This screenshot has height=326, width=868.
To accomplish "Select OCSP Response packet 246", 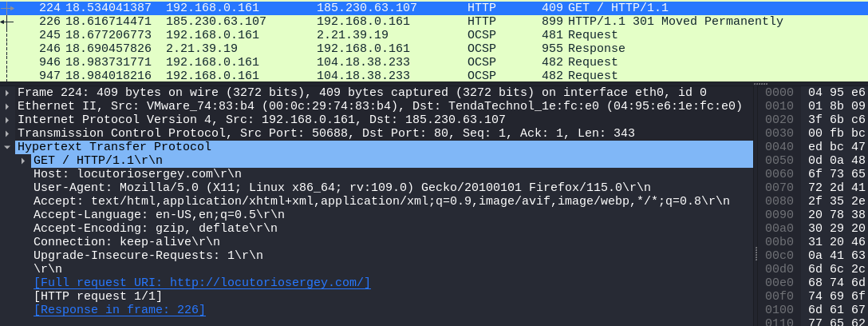I will click(434, 48).
